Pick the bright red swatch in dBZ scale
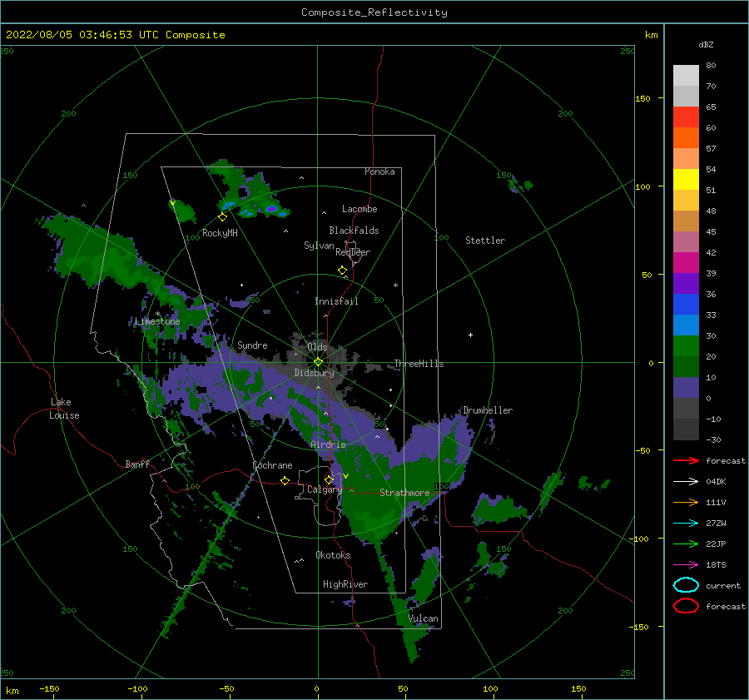 click(x=686, y=117)
